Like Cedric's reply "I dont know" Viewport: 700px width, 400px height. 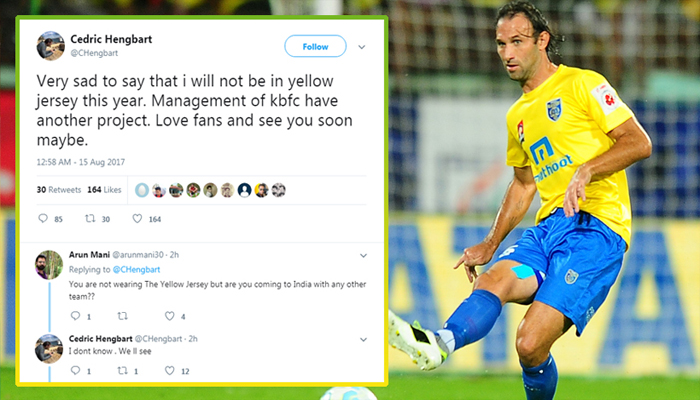tap(170, 370)
